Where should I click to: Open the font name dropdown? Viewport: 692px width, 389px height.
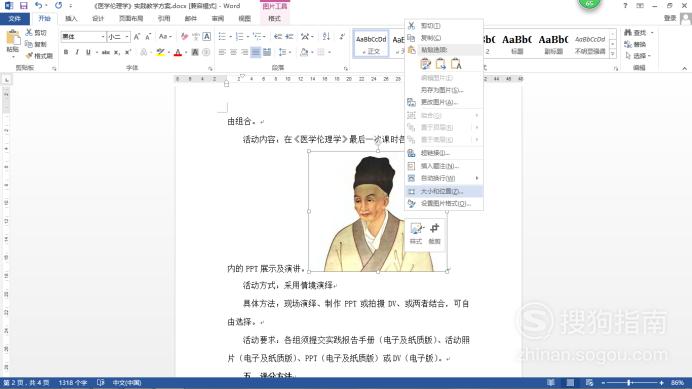102,37
